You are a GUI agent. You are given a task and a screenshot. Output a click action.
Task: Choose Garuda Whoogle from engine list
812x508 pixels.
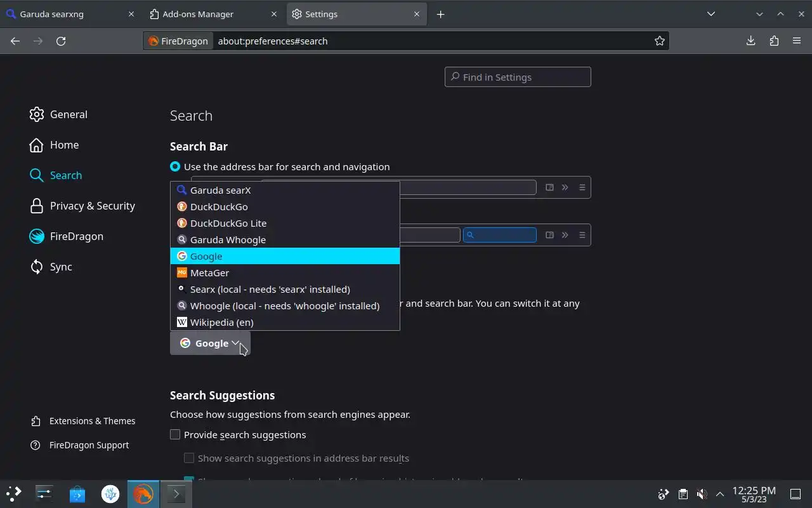click(x=285, y=239)
